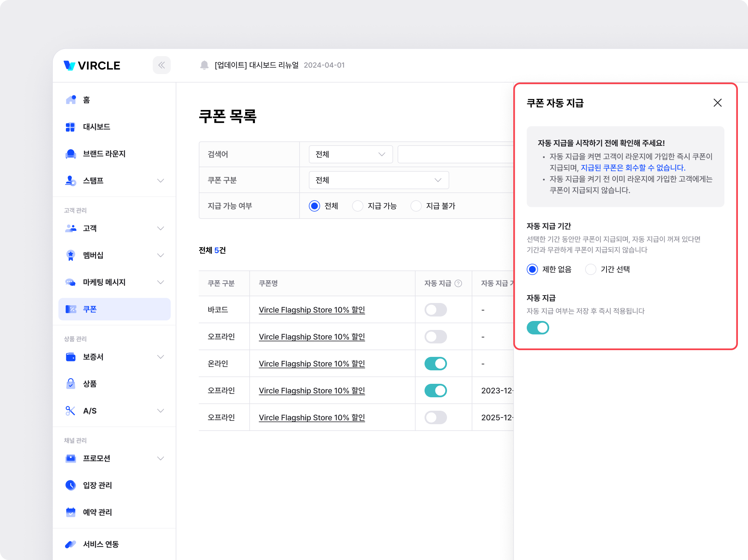Image resolution: width=748 pixels, height=560 pixels.
Task: Click the 예약 관리 calendar icon
Action: coord(70,512)
